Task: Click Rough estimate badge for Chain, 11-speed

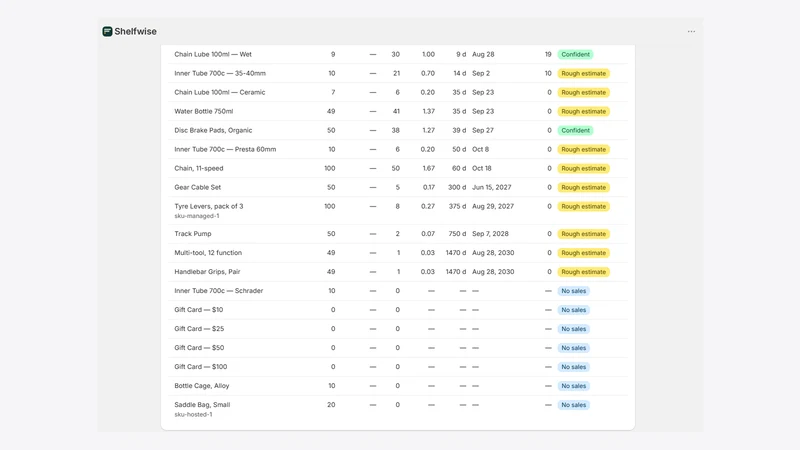Action: point(584,168)
